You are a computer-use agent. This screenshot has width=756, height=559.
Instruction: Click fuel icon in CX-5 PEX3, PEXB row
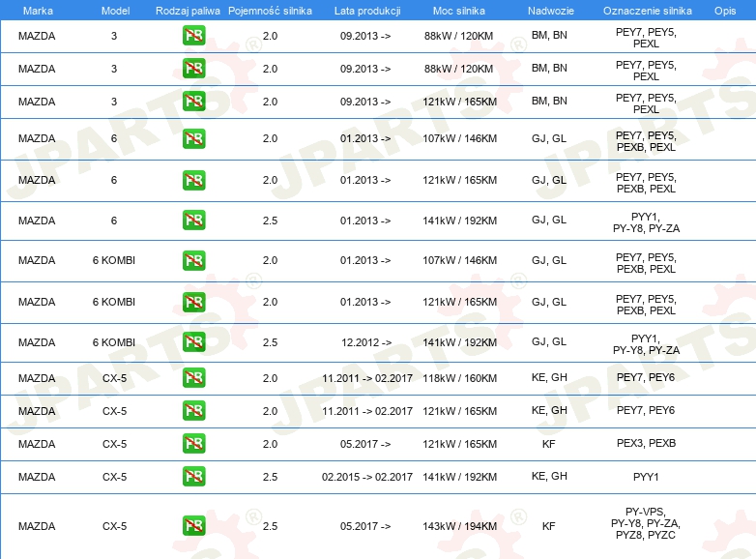click(x=193, y=443)
